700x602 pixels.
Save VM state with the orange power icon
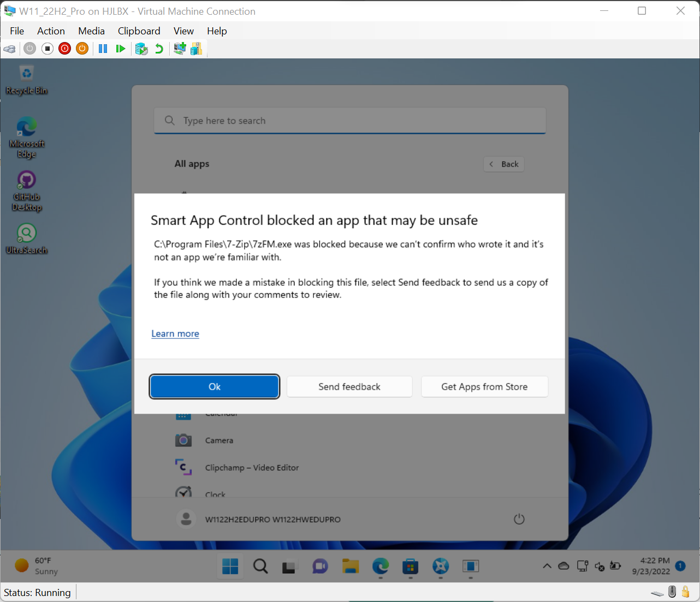pos(82,49)
